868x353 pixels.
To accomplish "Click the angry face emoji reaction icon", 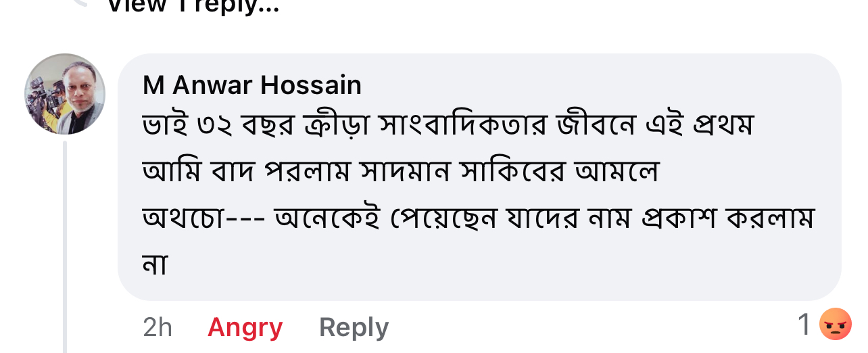I will (835, 325).
